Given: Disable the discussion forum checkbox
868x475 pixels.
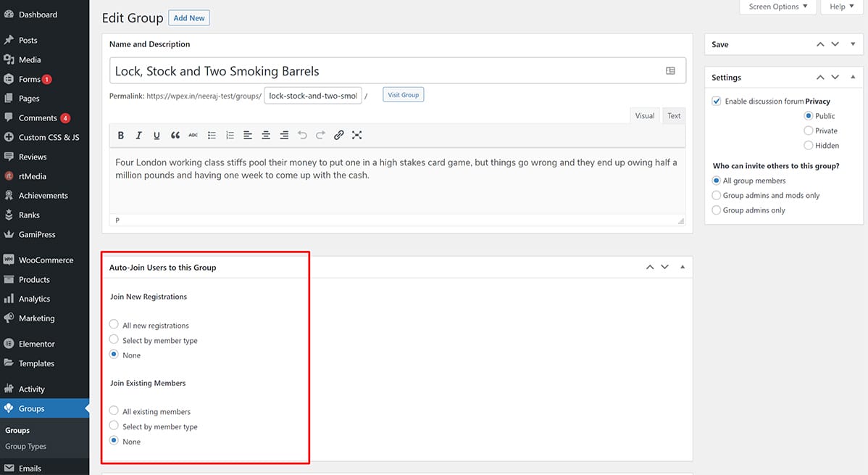Looking at the screenshot, I should tap(716, 102).
